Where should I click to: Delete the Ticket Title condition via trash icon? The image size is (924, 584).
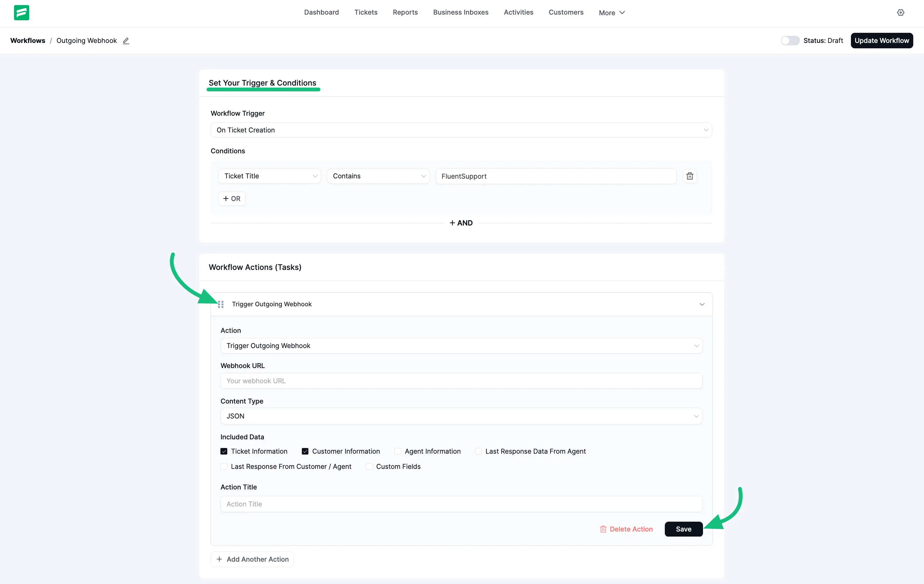690,176
